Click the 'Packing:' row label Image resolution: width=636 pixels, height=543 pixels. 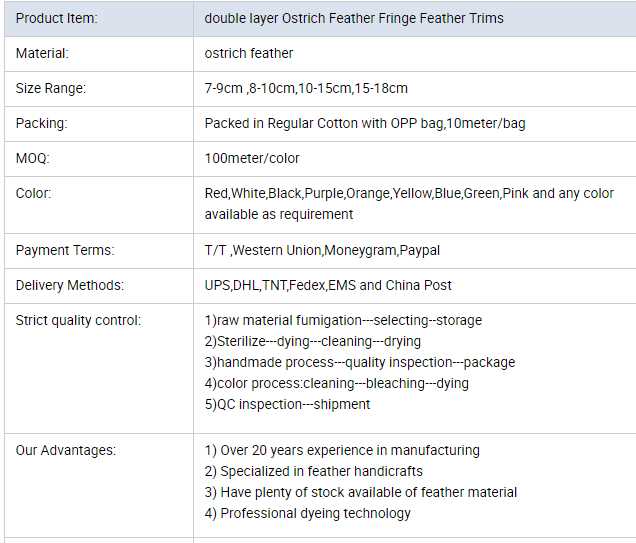point(41,123)
